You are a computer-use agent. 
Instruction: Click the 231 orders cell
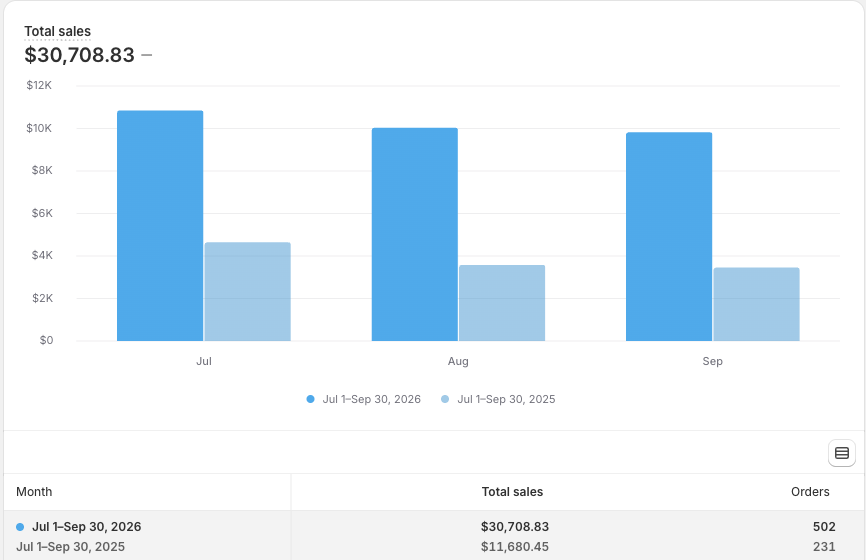coord(824,547)
